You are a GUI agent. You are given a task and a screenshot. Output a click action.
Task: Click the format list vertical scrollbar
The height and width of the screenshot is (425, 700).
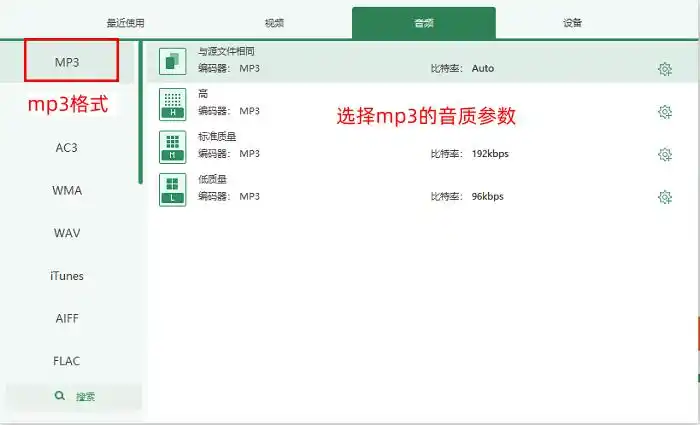point(140,112)
